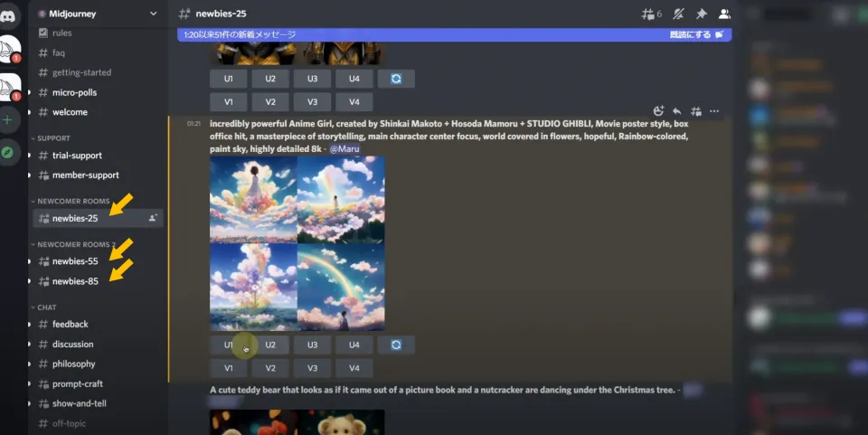Open Discord home direct messages icon
The height and width of the screenshot is (435, 868).
pos(8,15)
